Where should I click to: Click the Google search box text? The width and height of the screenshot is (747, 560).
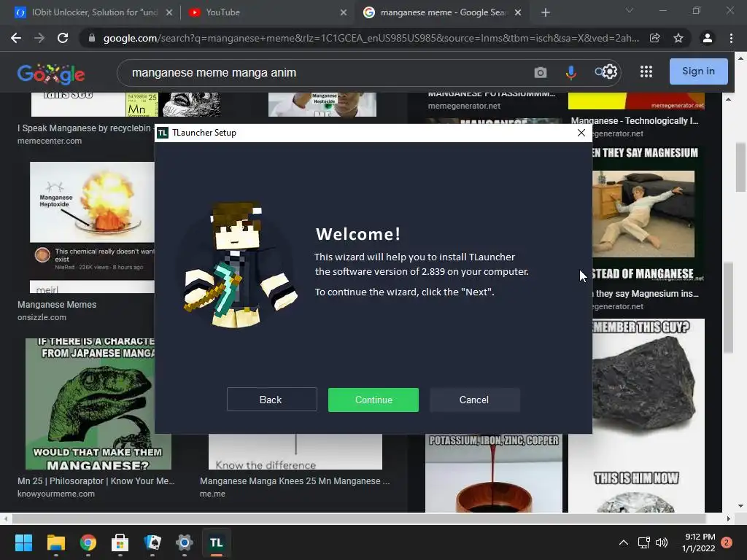pos(214,72)
